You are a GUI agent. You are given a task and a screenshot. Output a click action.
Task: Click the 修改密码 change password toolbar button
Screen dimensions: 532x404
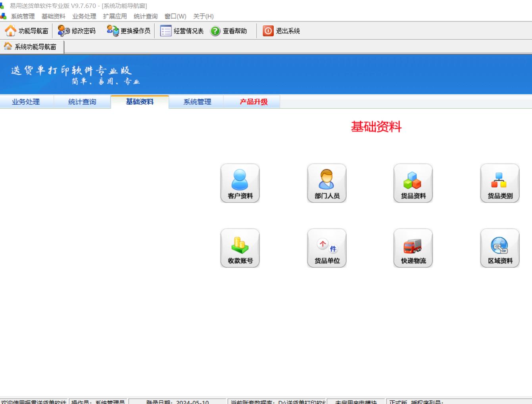(x=77, y=31)
